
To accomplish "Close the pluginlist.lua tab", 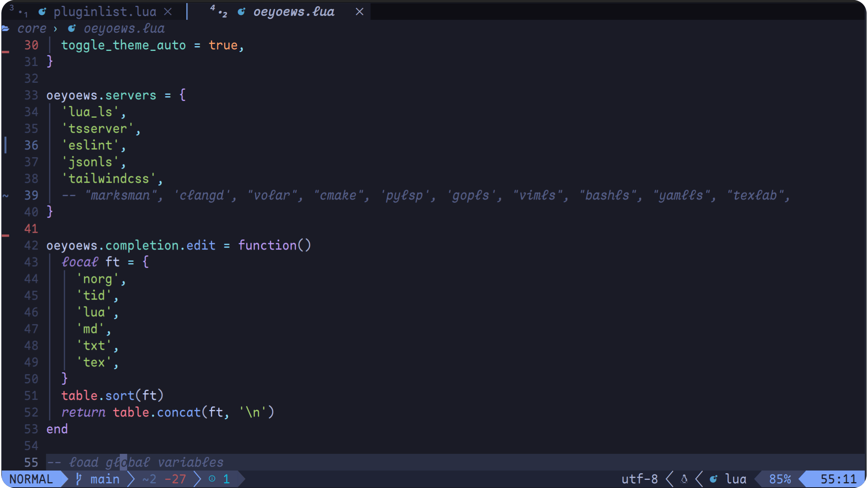I will click(168, 12).
